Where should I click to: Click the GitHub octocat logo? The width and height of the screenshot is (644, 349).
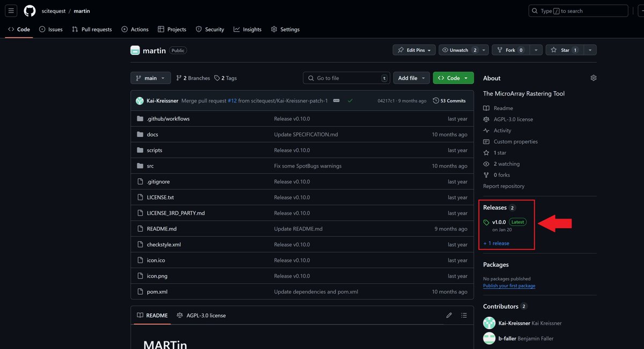[x=30, y=11]
